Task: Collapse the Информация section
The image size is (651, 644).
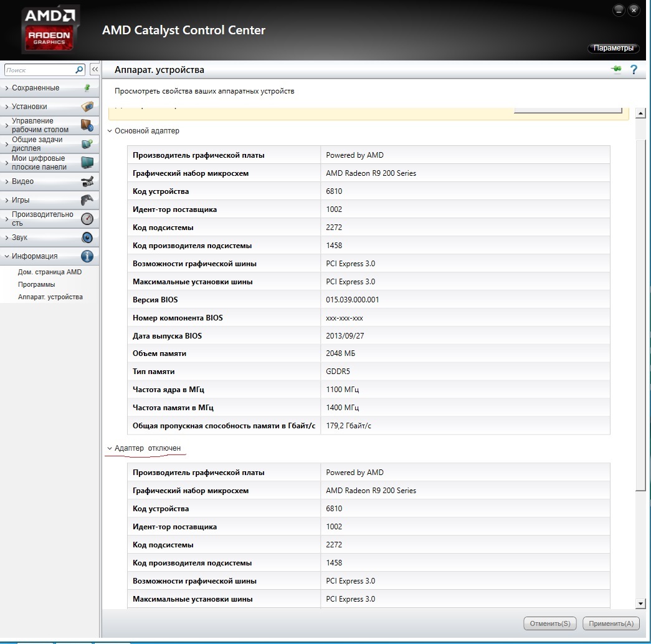Action: 6,256
